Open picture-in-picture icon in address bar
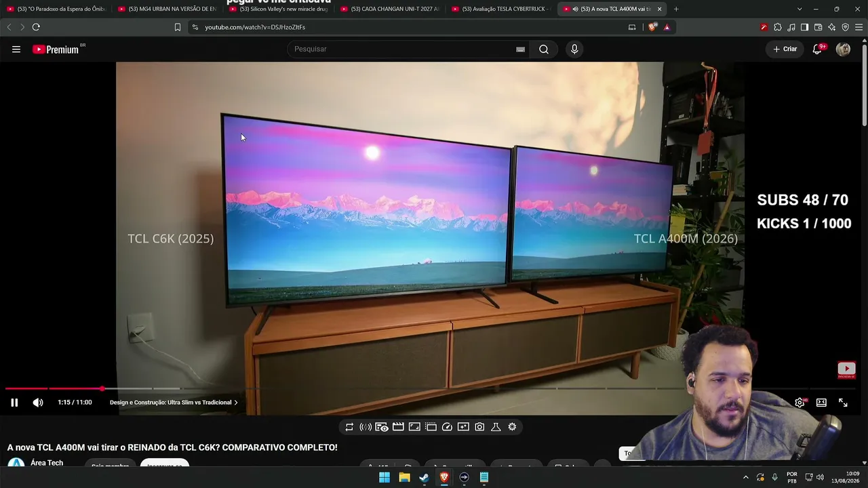This screenshot has width=868, height=488. 632,27
